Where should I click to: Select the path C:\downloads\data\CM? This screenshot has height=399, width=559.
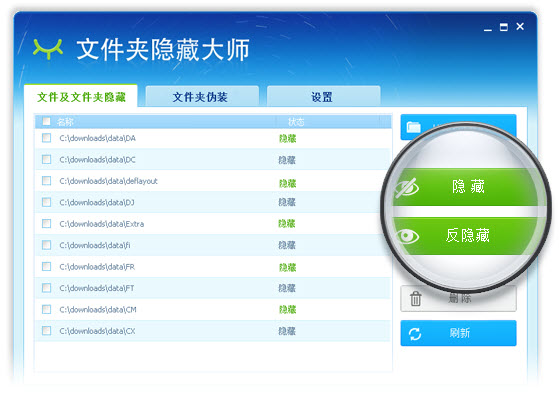[98, 310]
